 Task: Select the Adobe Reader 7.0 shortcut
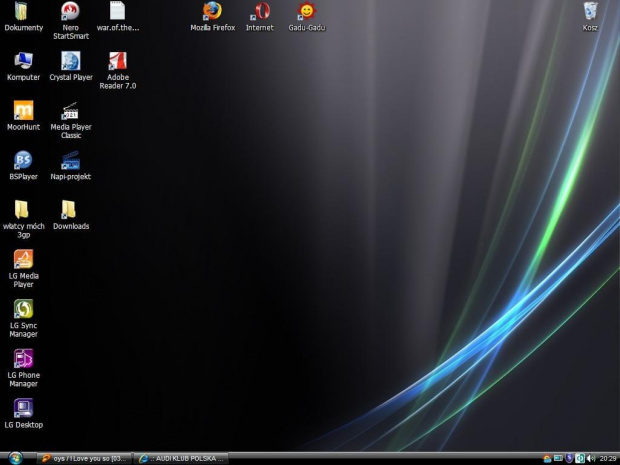tap(117, 61)
